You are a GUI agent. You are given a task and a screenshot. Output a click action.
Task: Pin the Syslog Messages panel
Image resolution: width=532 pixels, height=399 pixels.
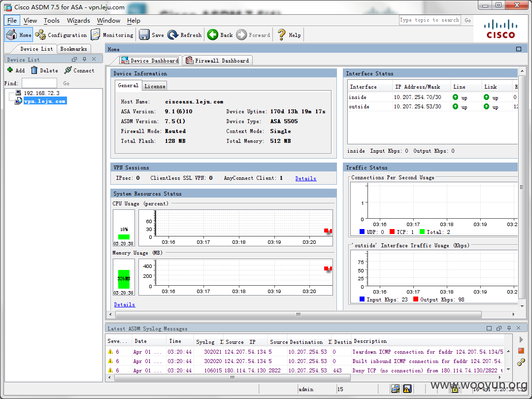[x=509, y=329]
